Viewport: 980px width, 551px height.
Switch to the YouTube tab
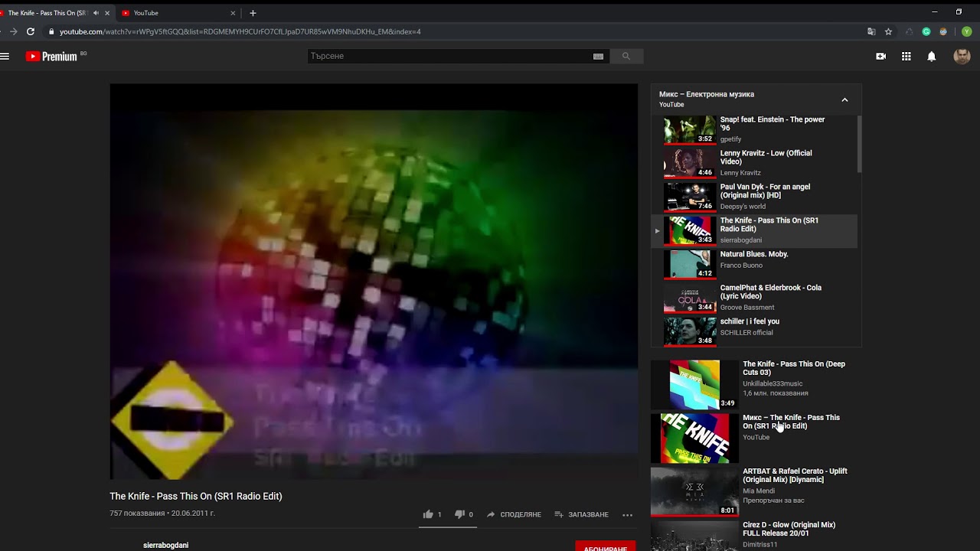[178, 13]
